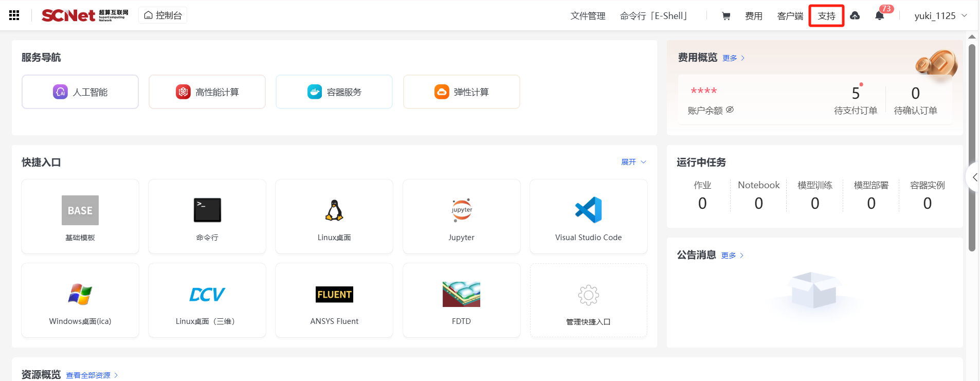Launch the ANSYS Fluent shortcut

[x=334, y=300]
